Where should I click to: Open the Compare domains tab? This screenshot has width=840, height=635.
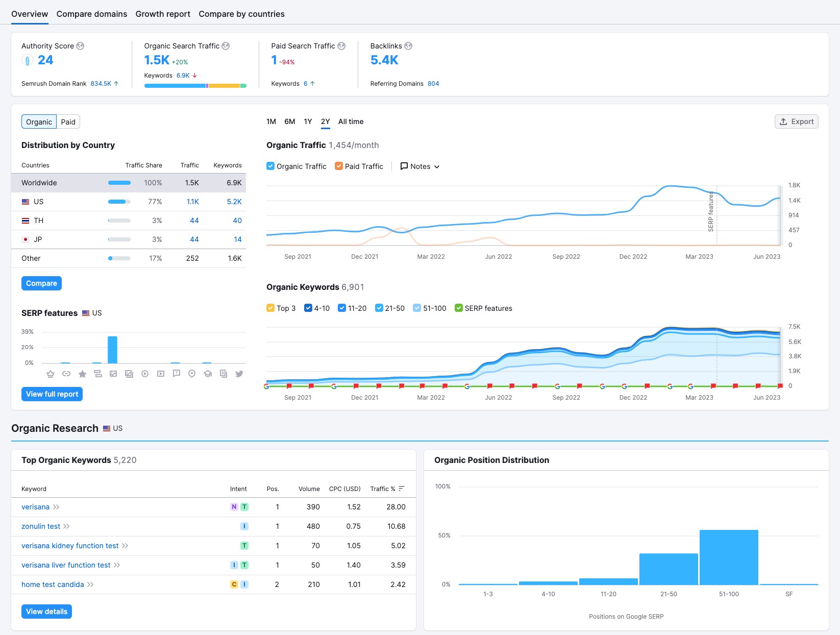point(92,14)
